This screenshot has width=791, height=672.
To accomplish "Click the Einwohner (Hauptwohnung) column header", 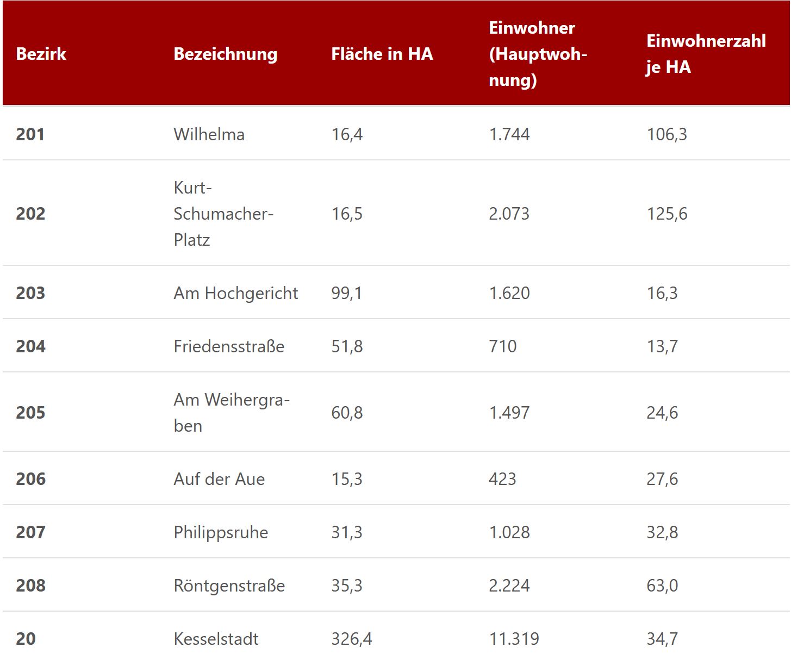I will point(537,54).
